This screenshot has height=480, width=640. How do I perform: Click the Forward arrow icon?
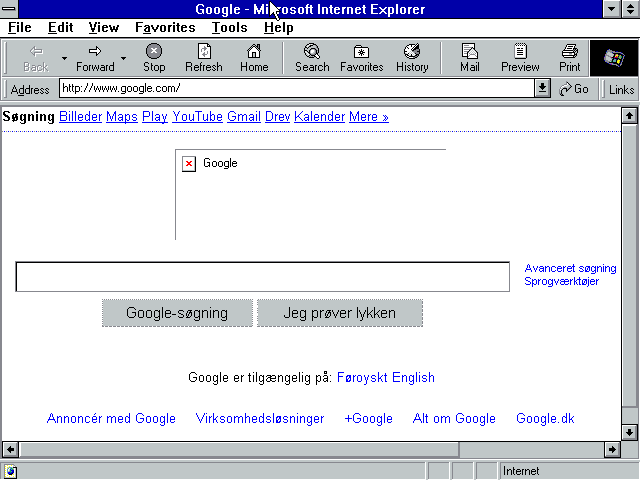(x=95, y=51)
